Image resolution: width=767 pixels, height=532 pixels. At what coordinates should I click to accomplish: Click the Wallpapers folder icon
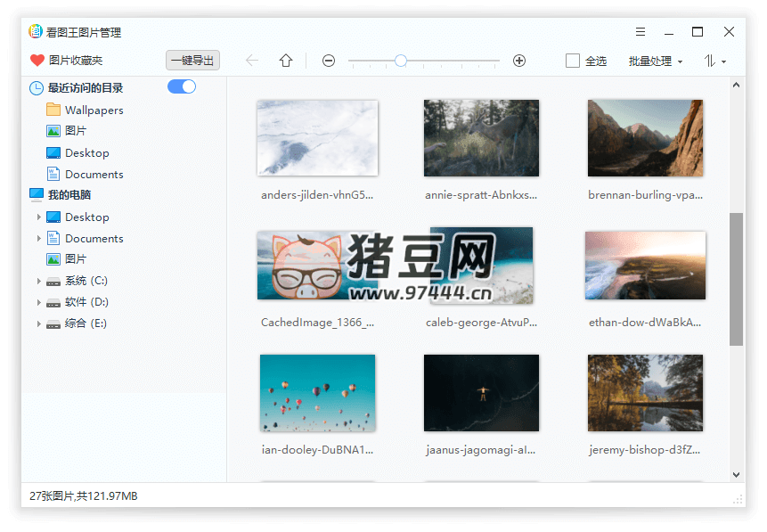[53, 109]
